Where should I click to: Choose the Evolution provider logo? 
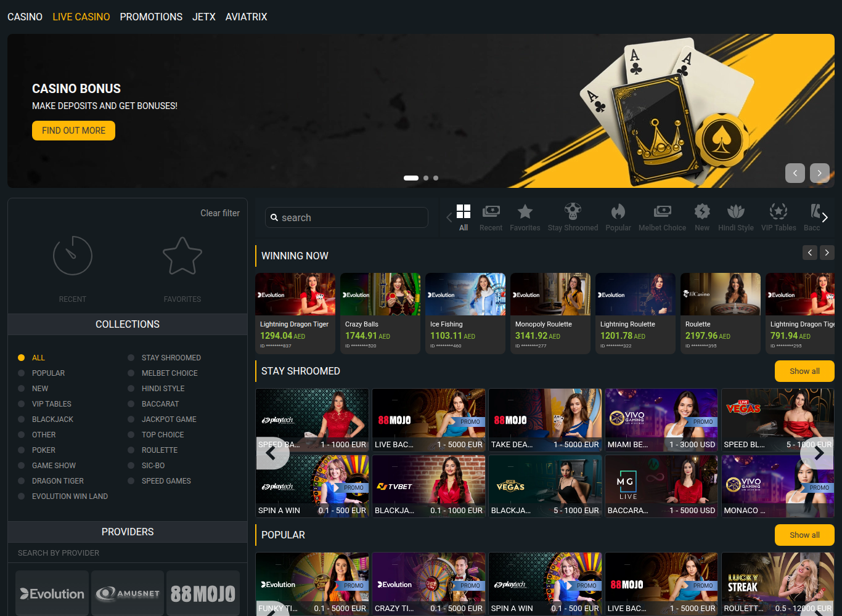click(52, 593)
